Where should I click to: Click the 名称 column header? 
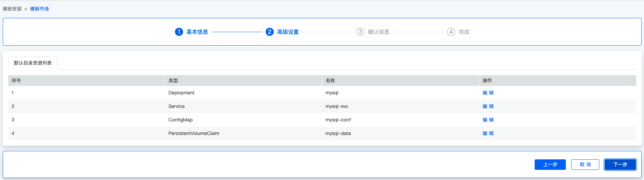point(330,81)
